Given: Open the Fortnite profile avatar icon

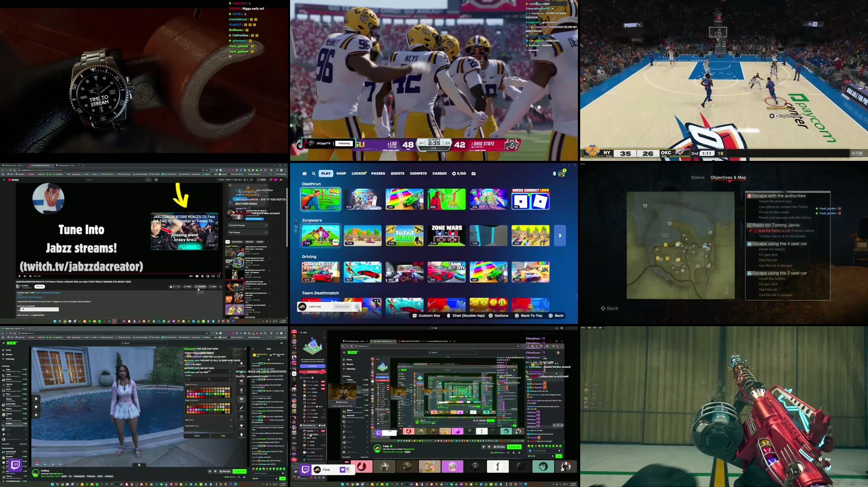Looking at the screenshot, I should point(562,174).
